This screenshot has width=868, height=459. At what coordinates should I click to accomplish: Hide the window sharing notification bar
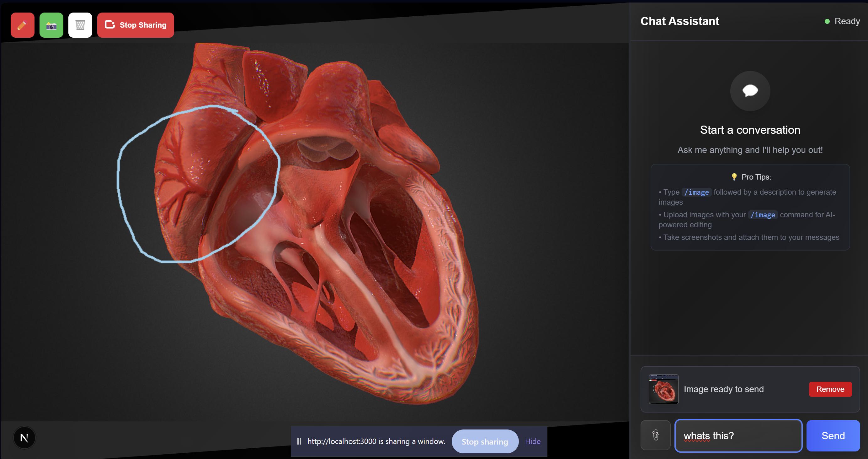coord(532,441)
